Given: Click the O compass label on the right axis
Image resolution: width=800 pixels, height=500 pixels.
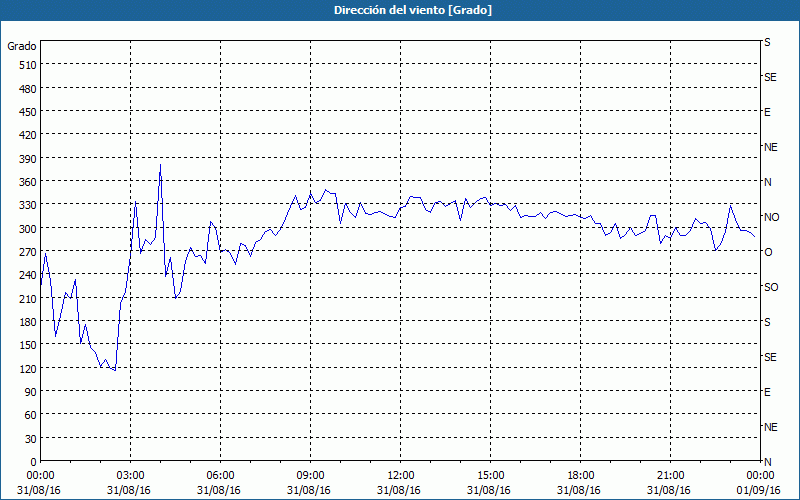Looking at the screenshot, I should coord(768,253).
